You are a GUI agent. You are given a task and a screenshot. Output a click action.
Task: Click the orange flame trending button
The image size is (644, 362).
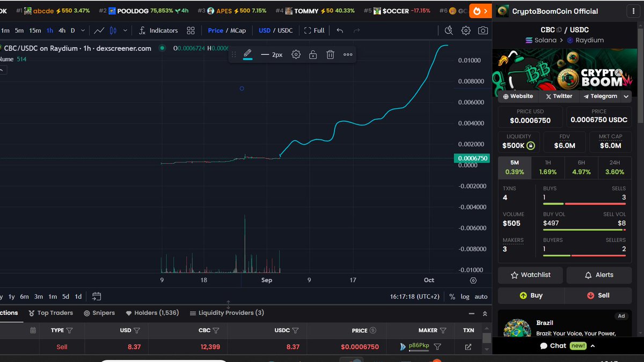click(x=480, y=11)
